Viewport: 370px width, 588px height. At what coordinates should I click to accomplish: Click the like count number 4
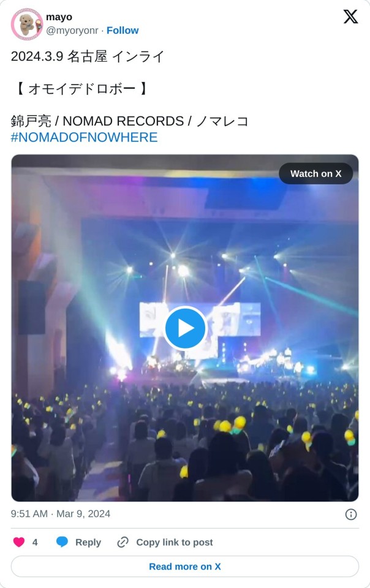click(35, 542)
